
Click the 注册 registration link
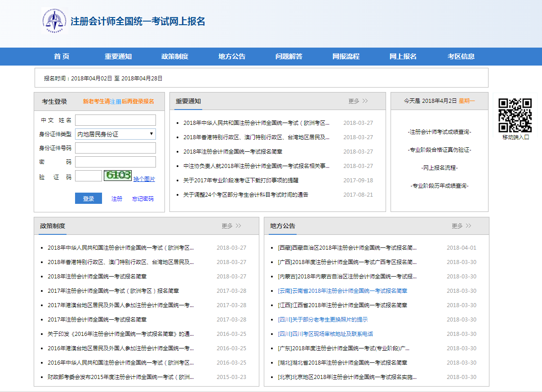pyautogui.click(x=116, y=198)
